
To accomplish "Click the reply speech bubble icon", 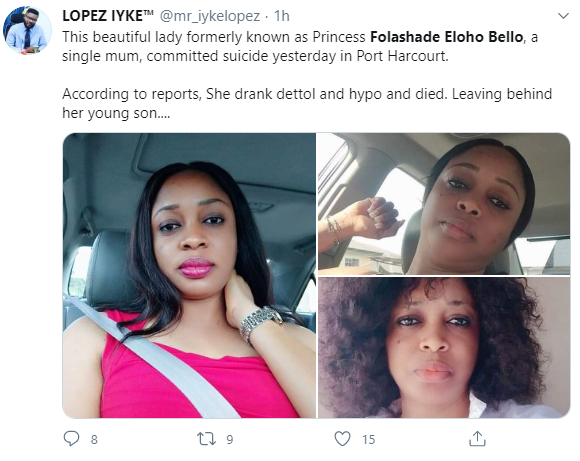I will [x=71, y=439].
